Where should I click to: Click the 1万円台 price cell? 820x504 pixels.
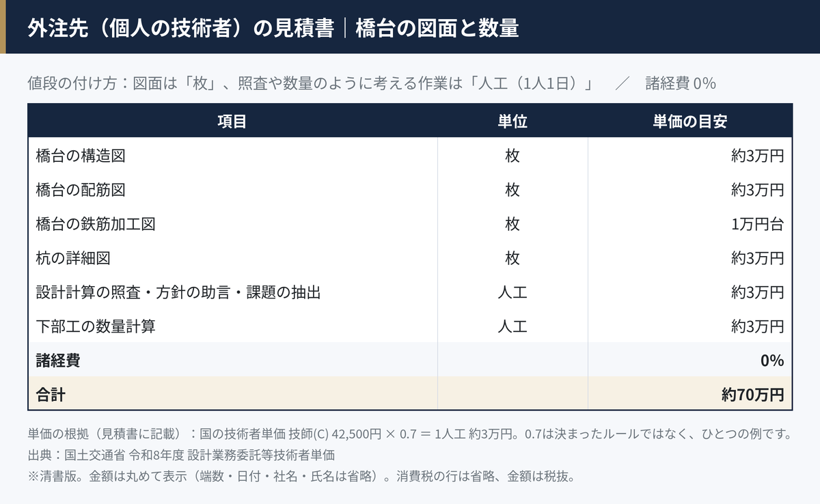pos(757,224)
